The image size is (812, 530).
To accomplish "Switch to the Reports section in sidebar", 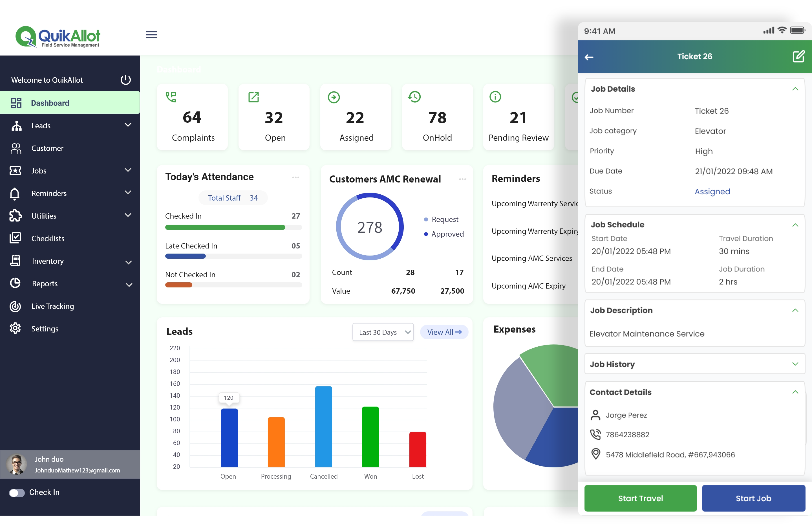I will pos(16,283).
